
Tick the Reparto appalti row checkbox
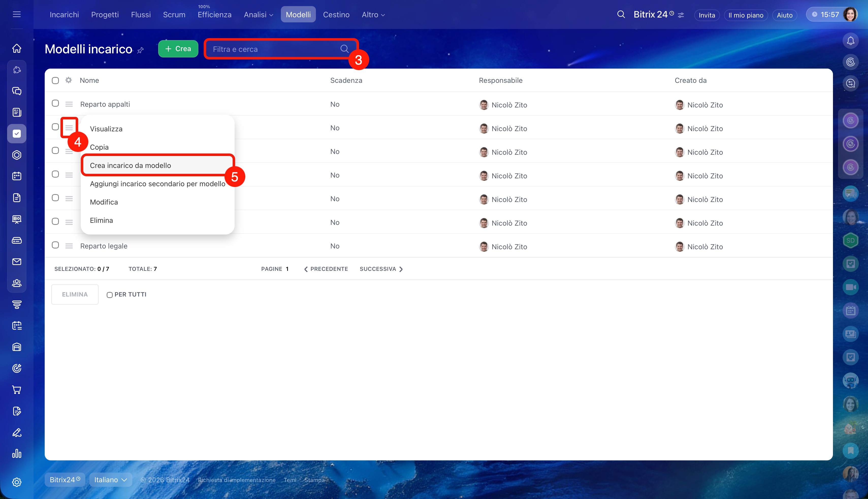pos(55,103)
